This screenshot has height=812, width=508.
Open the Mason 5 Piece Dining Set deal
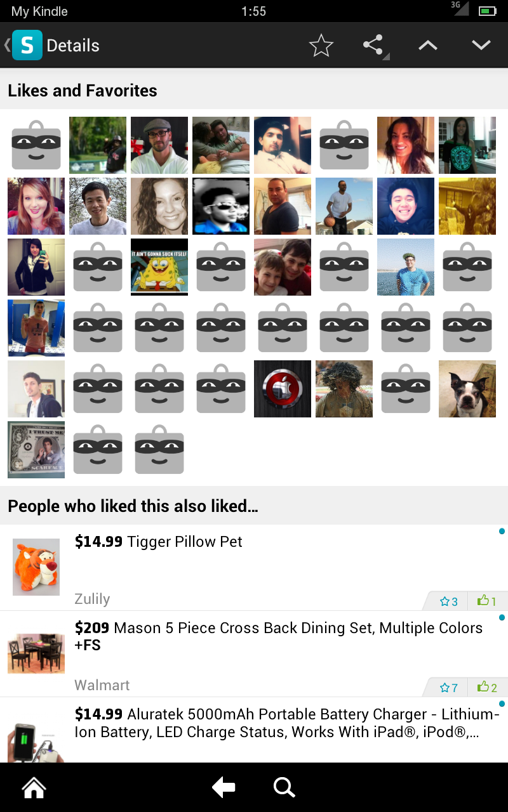(278, 636)
